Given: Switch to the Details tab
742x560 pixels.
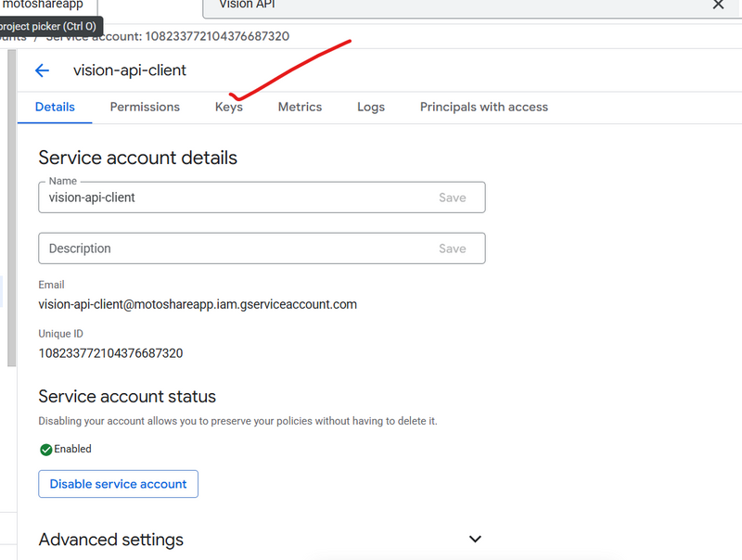Looking at the screenshot, I should (55, 107).
